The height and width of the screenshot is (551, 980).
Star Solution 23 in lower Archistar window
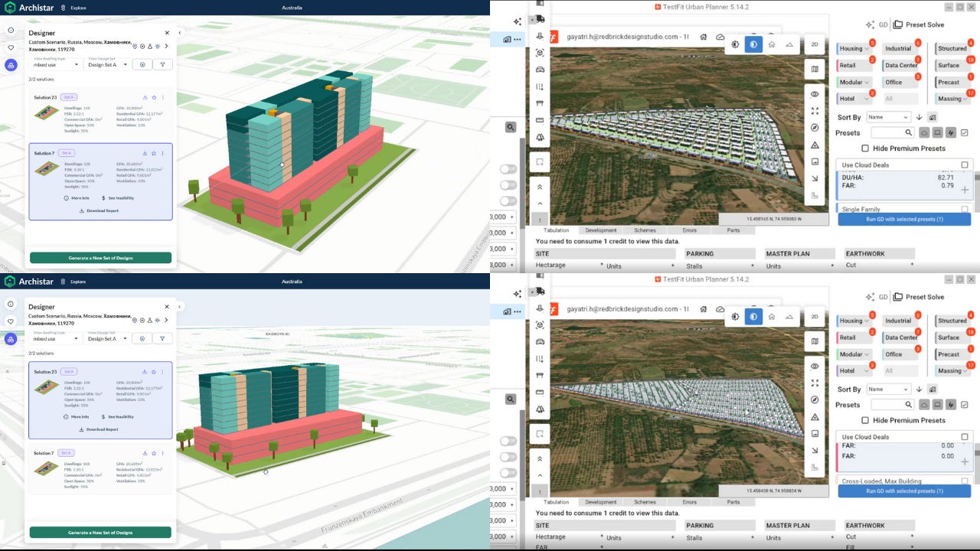[154, 371]
